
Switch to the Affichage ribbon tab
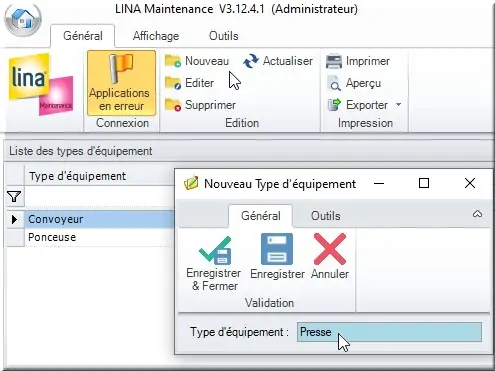click(x=156, y=36)
